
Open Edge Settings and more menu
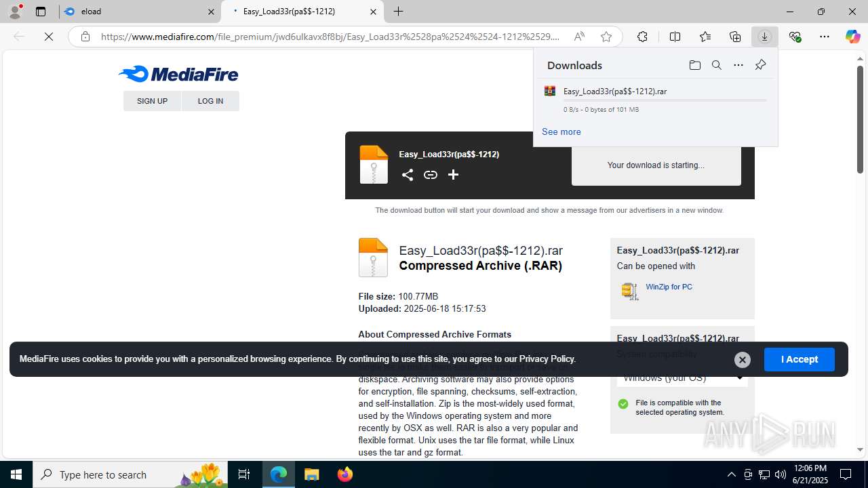click(825, 37)
